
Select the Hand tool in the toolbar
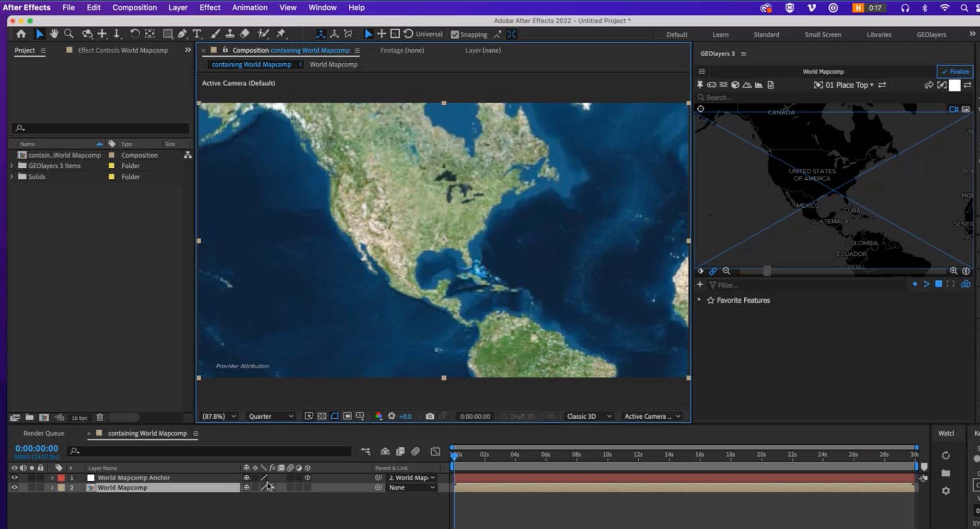pos(54,34)
